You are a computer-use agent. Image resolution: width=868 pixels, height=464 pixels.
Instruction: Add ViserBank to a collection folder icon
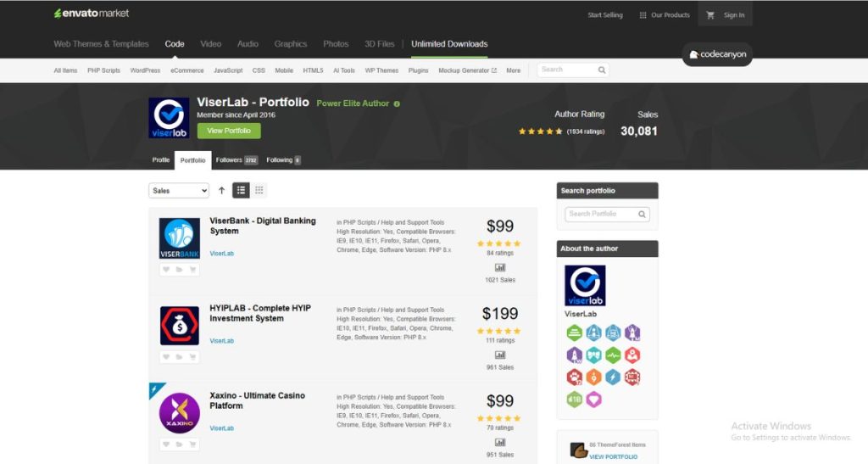point(180,270)
